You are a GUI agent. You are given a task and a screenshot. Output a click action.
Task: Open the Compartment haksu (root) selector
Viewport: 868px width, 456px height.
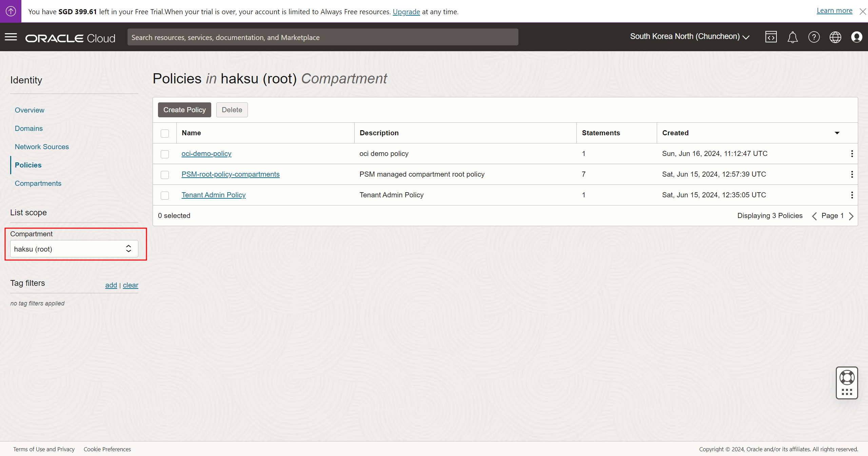coord(74,249)
